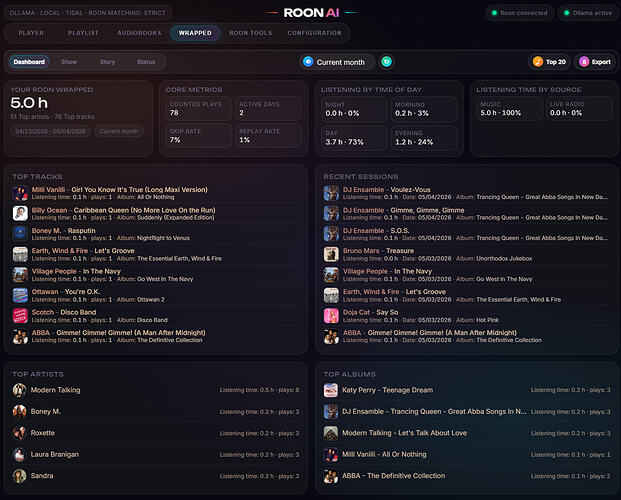621x500 pixels.
Task: Go to the Configuration tab
Action: click(x=314, y=33)
